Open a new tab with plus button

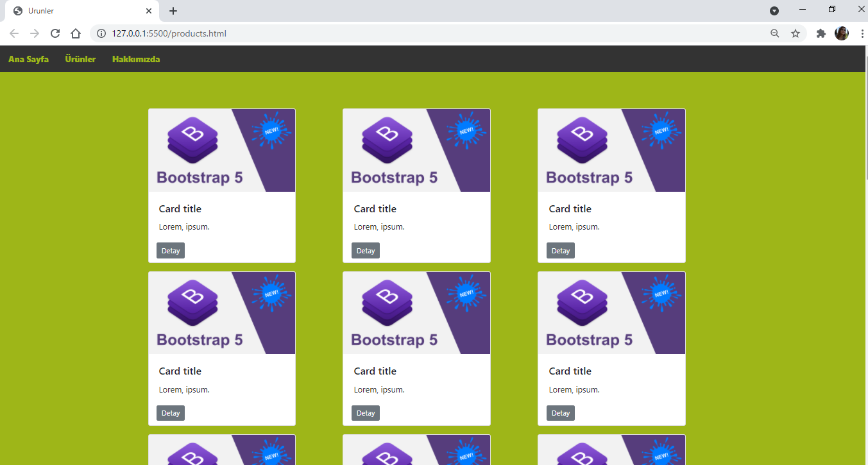pos(173,11)
